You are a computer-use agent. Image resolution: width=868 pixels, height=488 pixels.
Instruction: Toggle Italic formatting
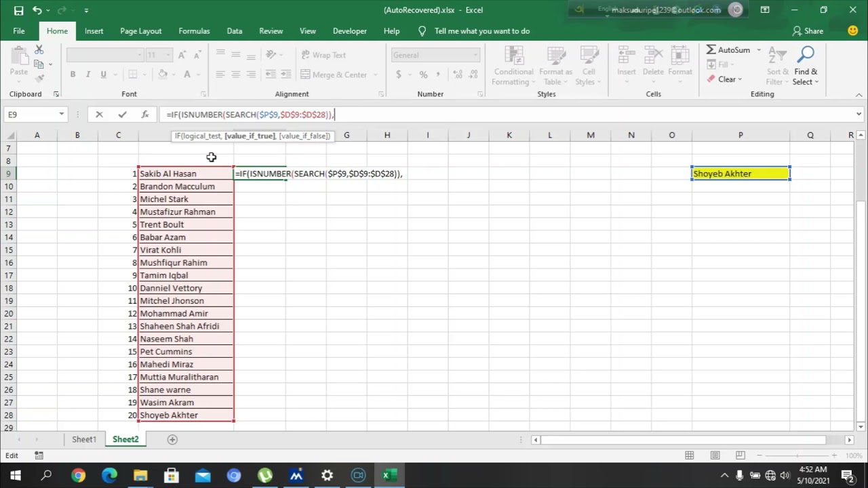[88, 75]
